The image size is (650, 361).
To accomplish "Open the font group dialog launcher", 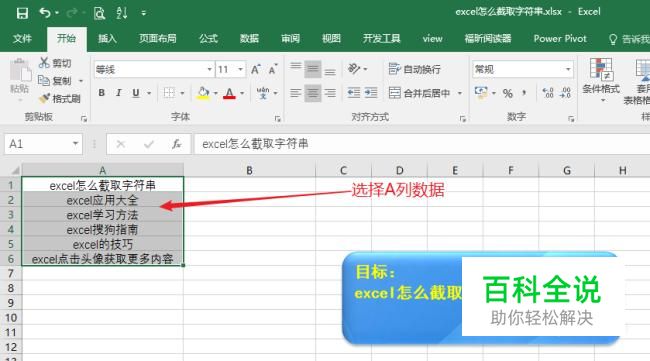I will click(x=277, y=119).
